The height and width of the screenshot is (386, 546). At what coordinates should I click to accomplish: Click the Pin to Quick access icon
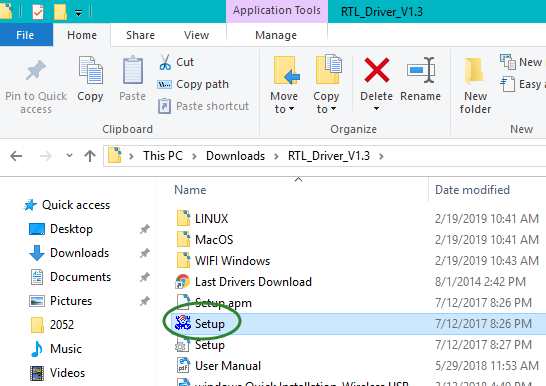point(36,71)
